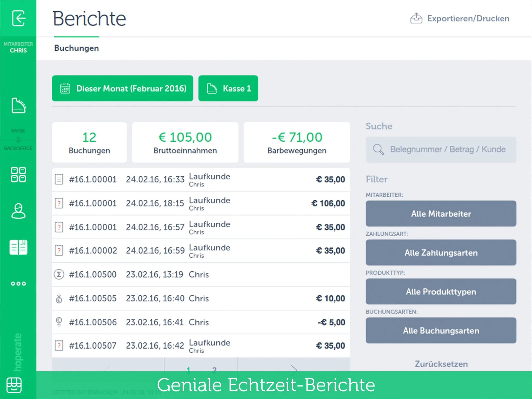532x399 pixels.
Task: Open the three-dots more menu icon
Action: 18,284
